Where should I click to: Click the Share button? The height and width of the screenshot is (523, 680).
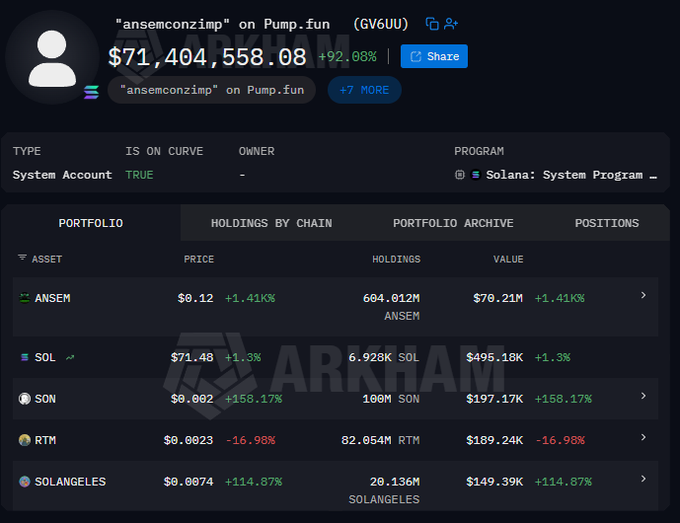(x=434, y=56)
